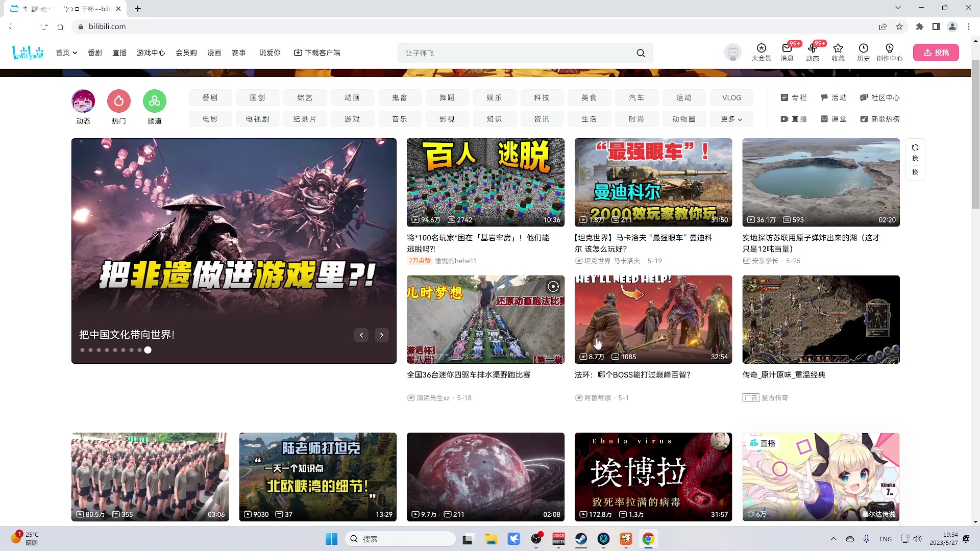This screenshot has height=551, width=980.
Task: Open 法环：哪个BOSS能打过巅峰百智 title link
Action: point(632,374)
